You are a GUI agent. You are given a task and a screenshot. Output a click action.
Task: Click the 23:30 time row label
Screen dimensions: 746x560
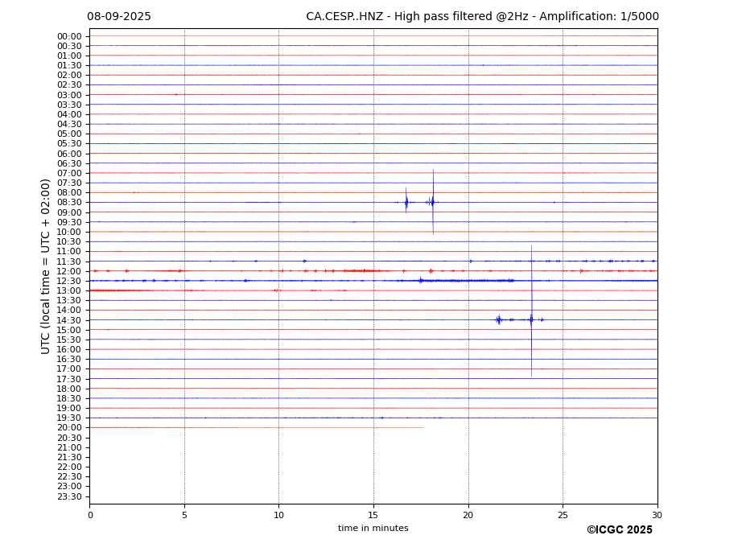[x=69, y=496]
